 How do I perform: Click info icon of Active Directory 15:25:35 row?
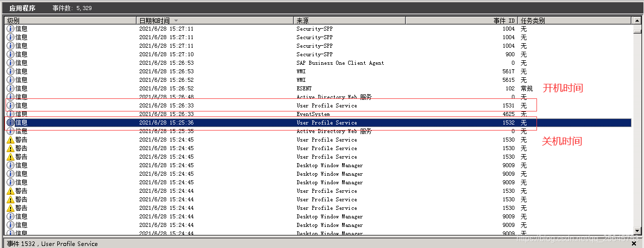point(11,131)
